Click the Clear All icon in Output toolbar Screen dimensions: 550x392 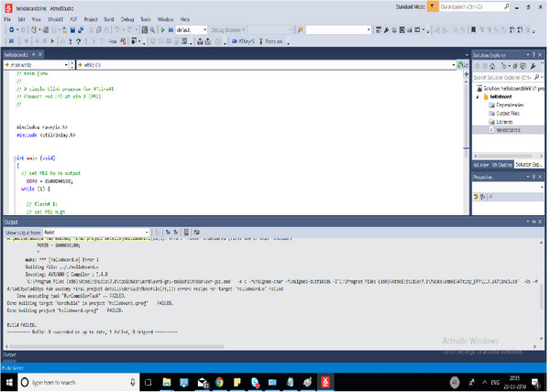pos(186,233)
